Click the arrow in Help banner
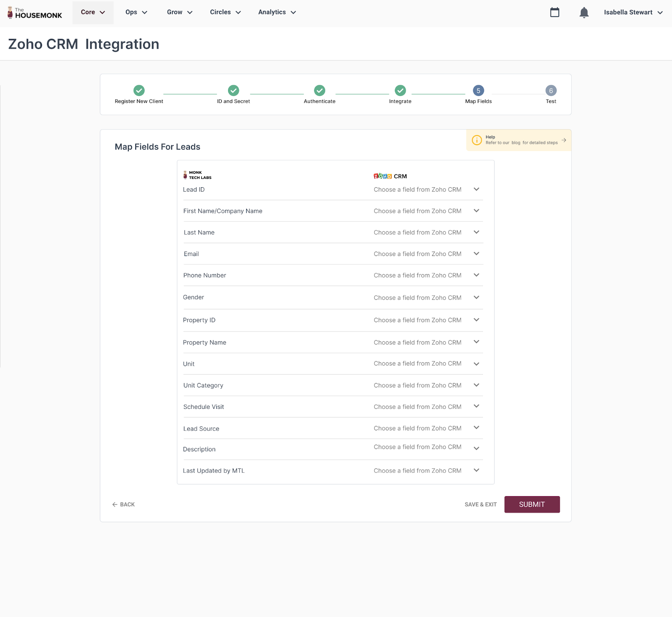Screen dimensions: 672x617 pyautogui.click(x=564, y=140)
